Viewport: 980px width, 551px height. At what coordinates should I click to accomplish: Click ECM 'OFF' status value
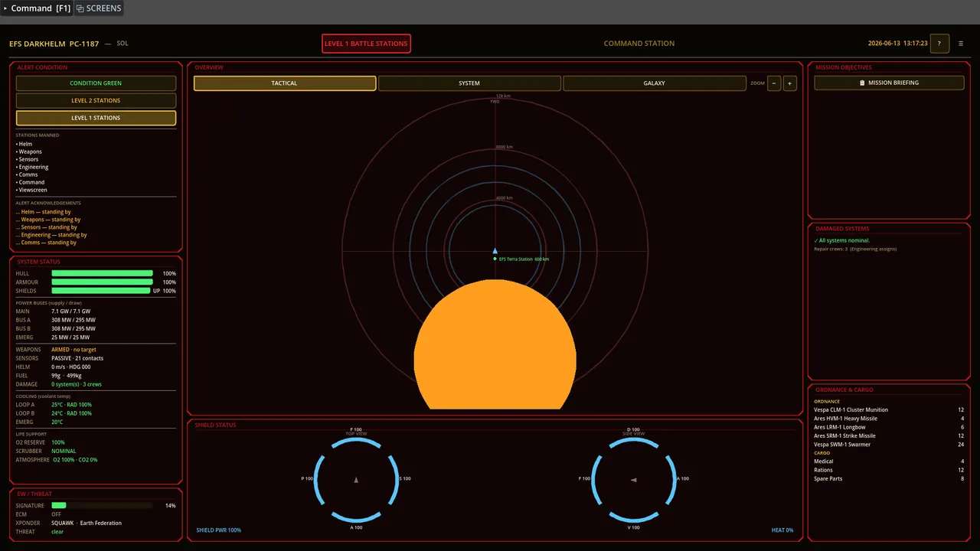[x=56, y=514]
